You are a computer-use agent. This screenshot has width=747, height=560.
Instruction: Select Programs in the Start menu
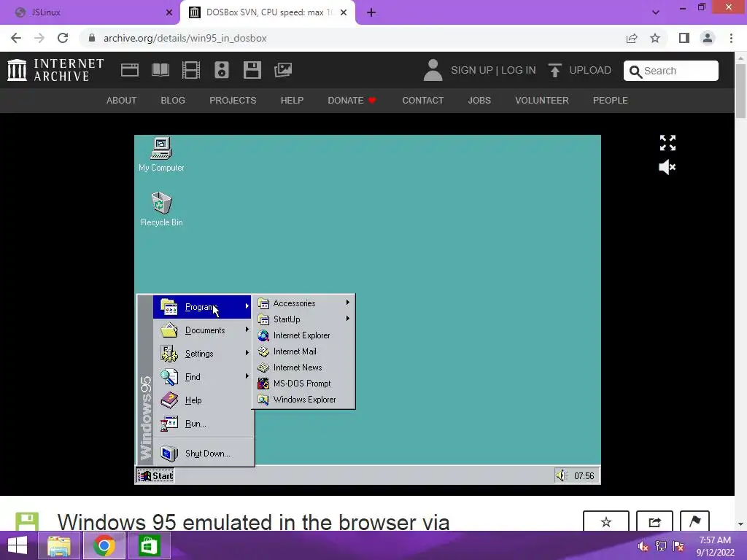(202, 307)
